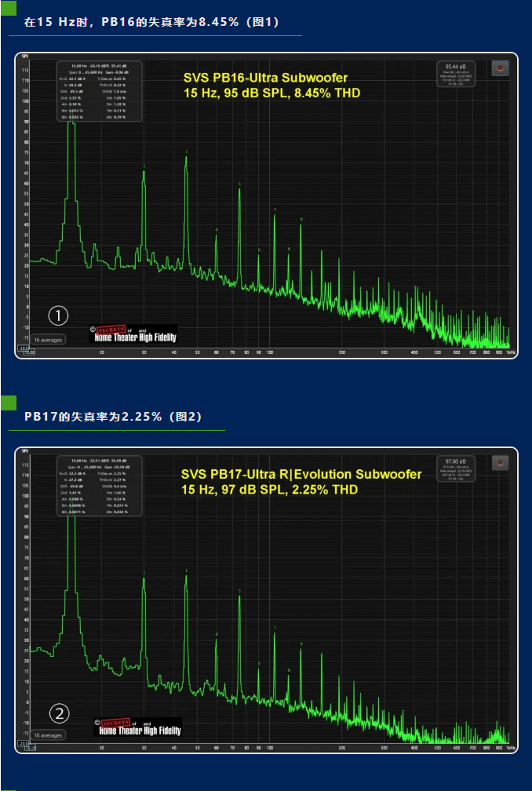Click the SPL axis label in first graph
The image size is (532, 791).
(25, 57)
